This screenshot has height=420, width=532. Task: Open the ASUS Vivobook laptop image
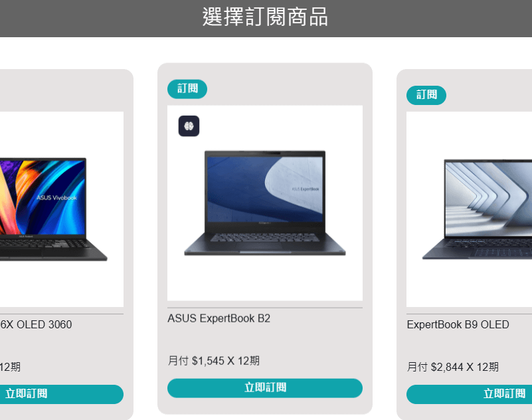(62, 209)
